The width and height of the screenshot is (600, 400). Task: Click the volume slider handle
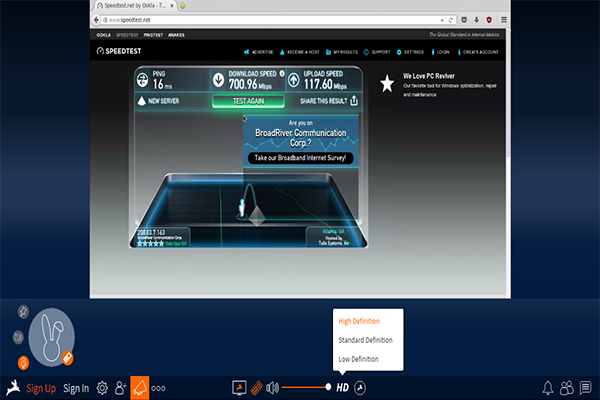point(328,387)
